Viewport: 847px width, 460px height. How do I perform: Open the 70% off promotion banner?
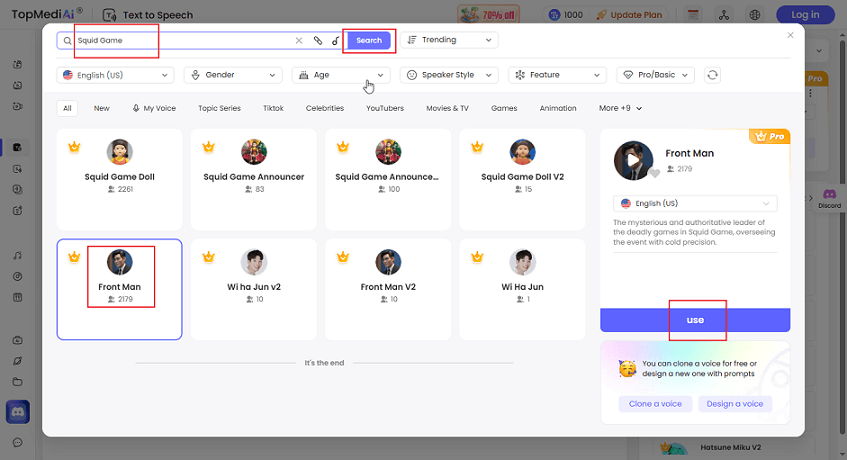pyautogui.click(x=488, y=14)
